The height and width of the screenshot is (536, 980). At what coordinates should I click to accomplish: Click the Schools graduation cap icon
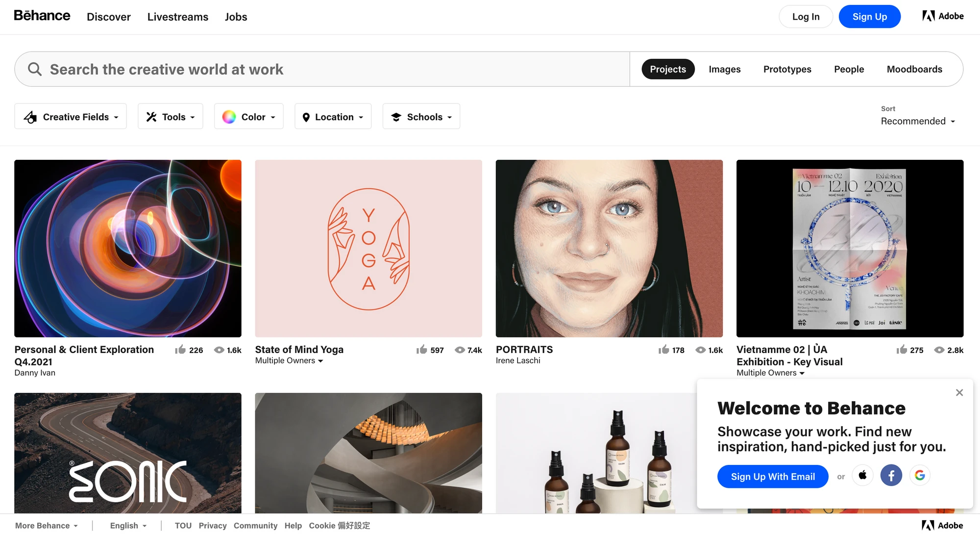click(x=396, y=117)
